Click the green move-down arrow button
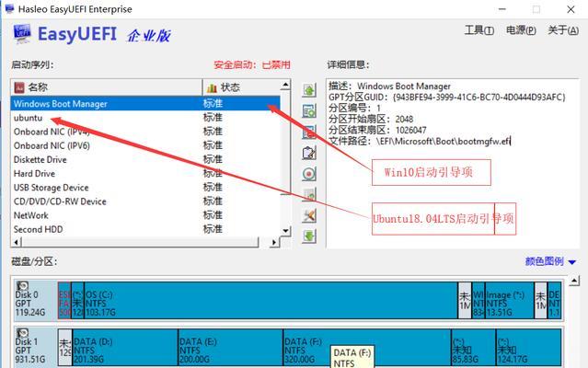Image resolution: width=588 pixels, height=368 pixels. tap(309, 236)
